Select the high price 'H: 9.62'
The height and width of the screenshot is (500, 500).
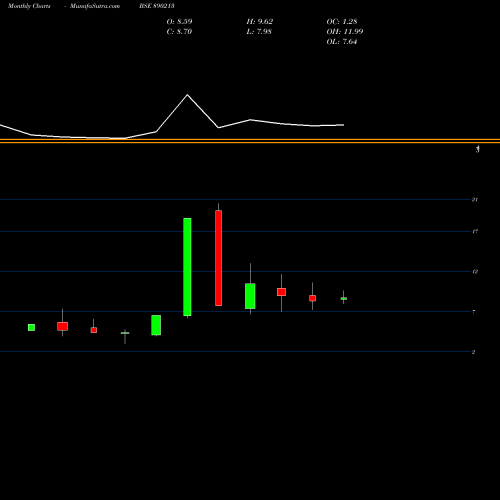pyautogui.click(x=260, y=21)
